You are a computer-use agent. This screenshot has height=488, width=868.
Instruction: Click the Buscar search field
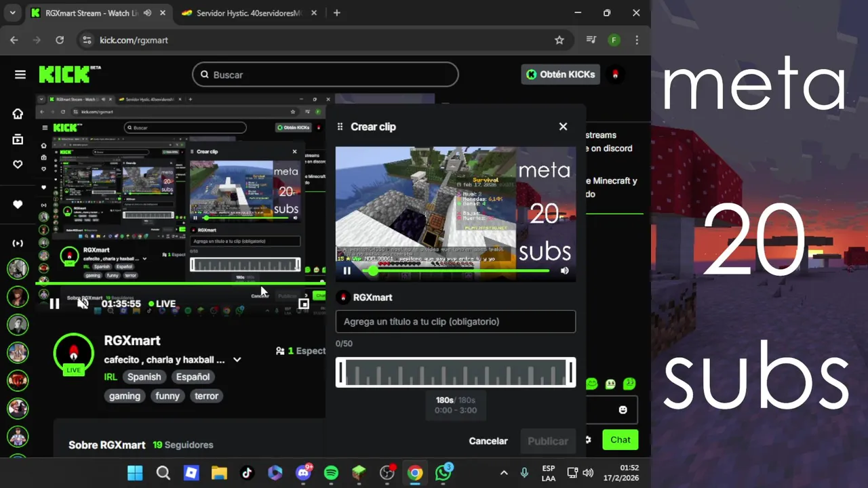(325, 75)
